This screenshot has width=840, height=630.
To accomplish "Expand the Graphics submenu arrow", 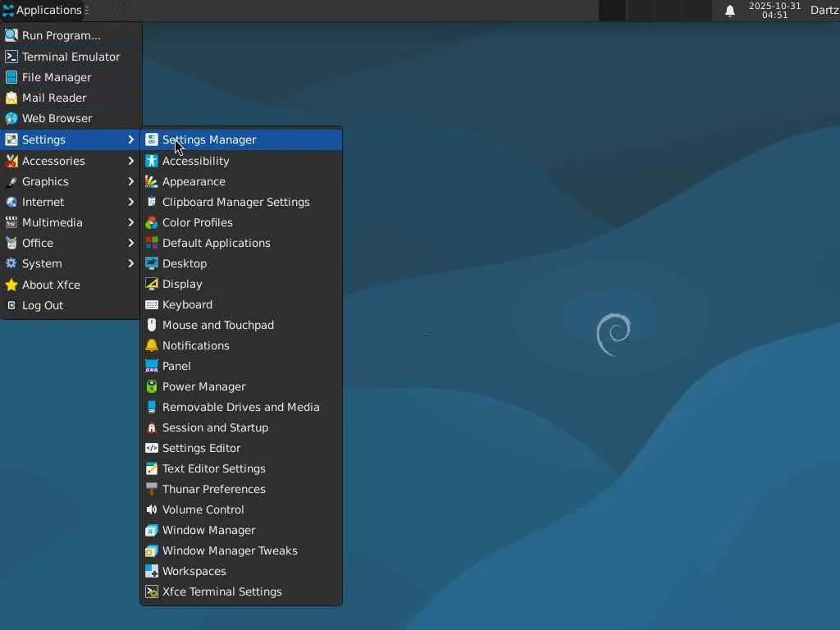I will (130, 181).
